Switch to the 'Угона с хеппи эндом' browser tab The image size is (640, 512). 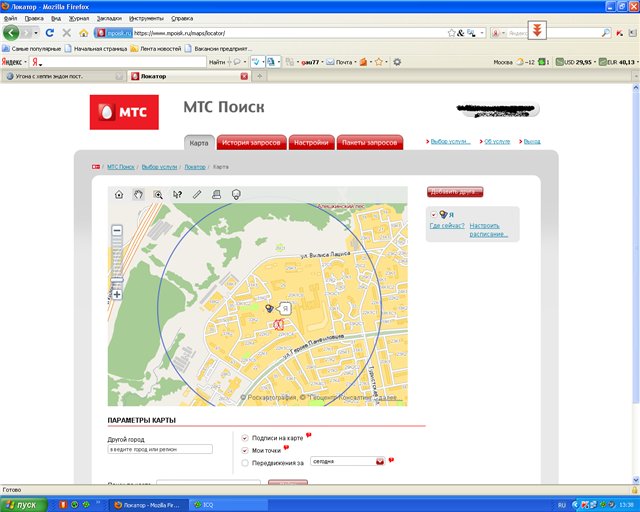(63, 76)
